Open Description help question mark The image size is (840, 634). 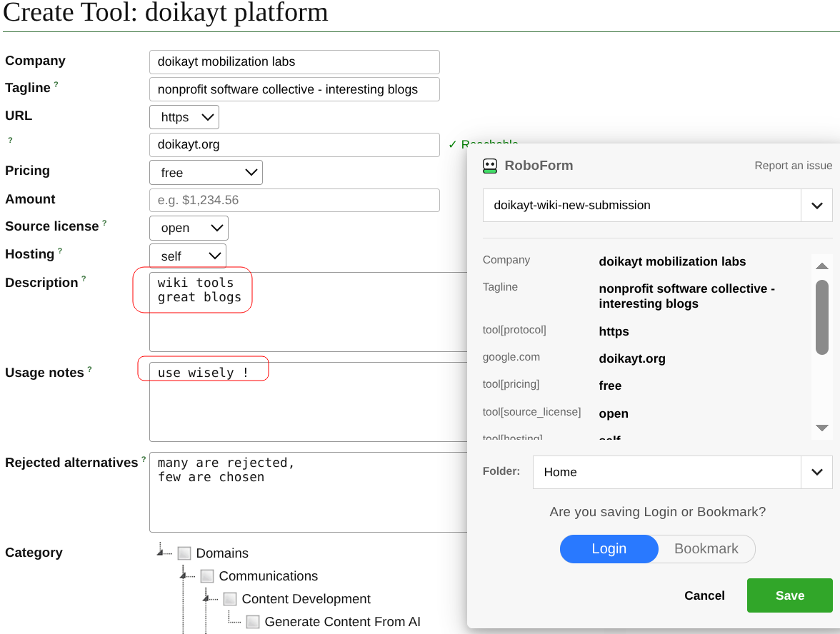coord(84,279)
